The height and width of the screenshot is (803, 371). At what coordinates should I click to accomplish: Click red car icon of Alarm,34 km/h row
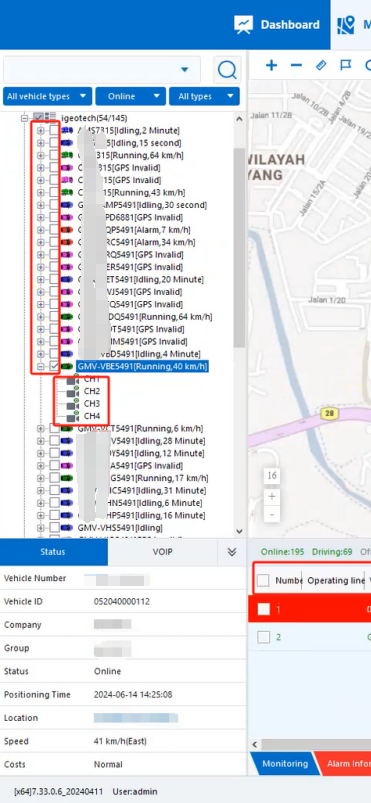pos(67,242)
